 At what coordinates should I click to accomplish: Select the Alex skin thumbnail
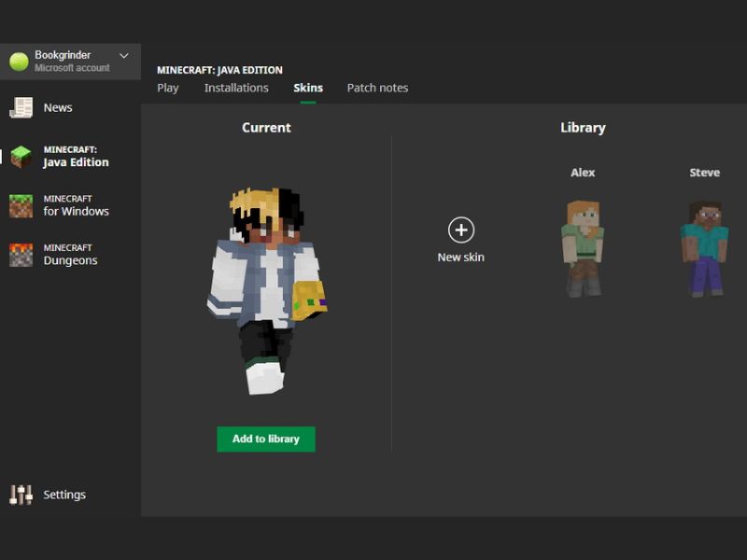(583, 248)
